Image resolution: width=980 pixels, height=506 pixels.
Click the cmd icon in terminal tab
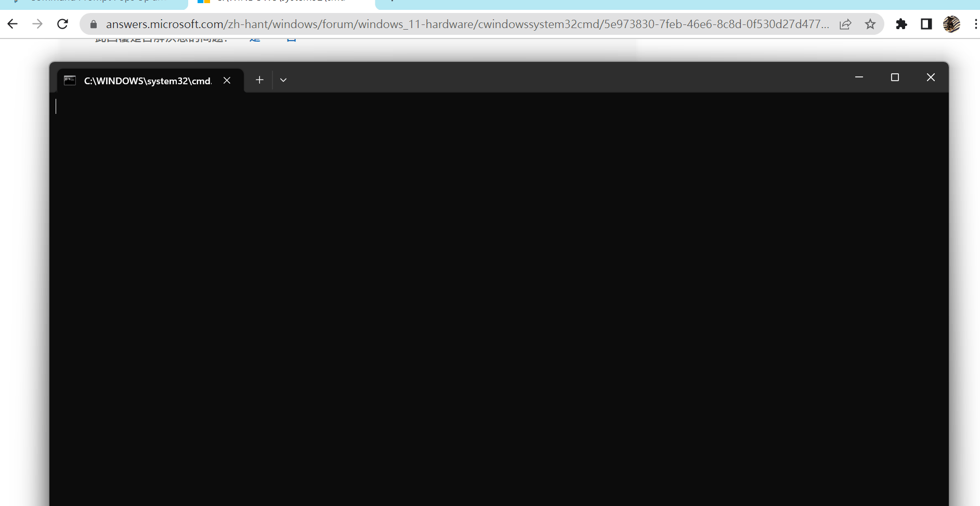pos(70,80)
